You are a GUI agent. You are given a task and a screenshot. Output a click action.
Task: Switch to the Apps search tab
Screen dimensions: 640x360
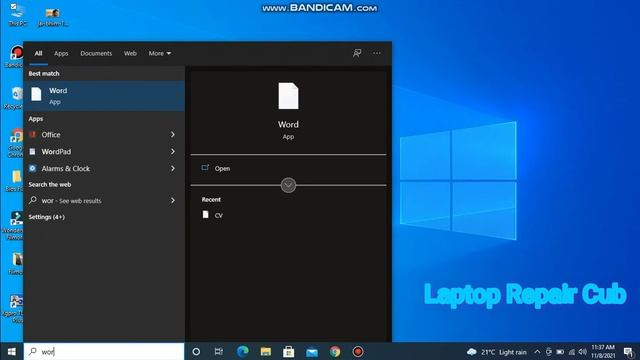coord(61,53)
